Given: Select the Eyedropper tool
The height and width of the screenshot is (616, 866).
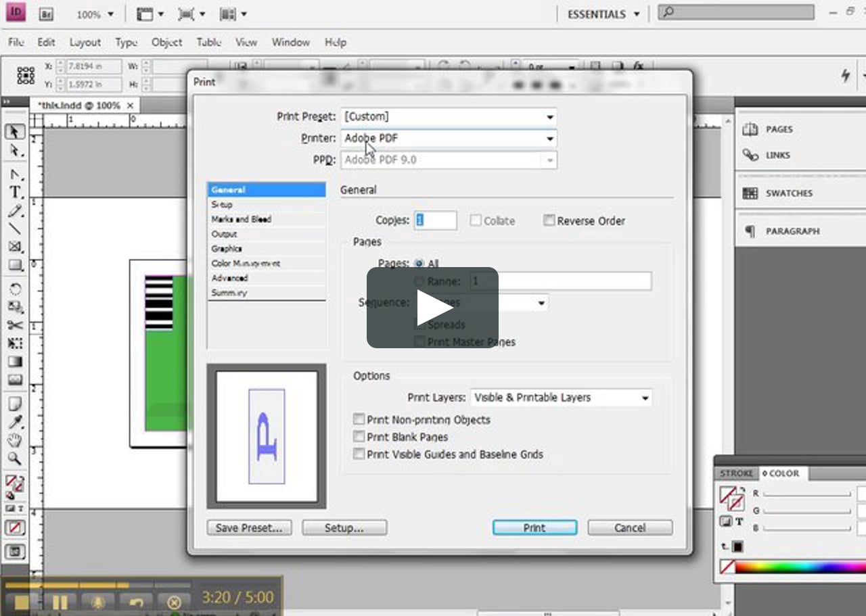Looking at the screenshot, I should 15,423.
